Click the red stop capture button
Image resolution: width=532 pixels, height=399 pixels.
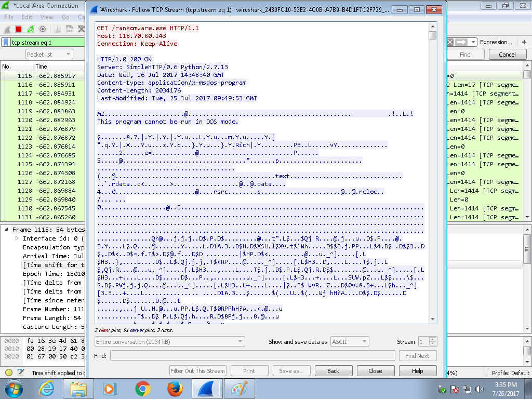[19, 29]
